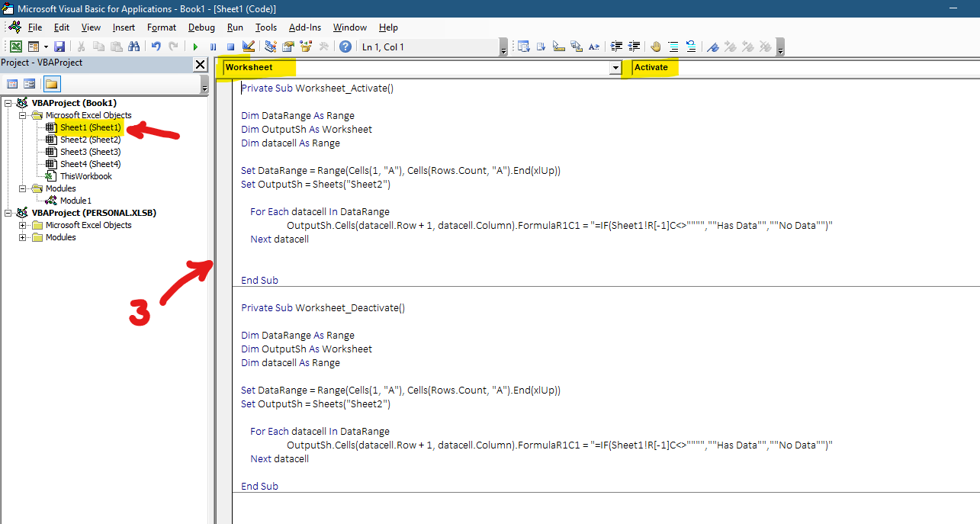
Task: Indent the selected code
Action: click(616, 47)
